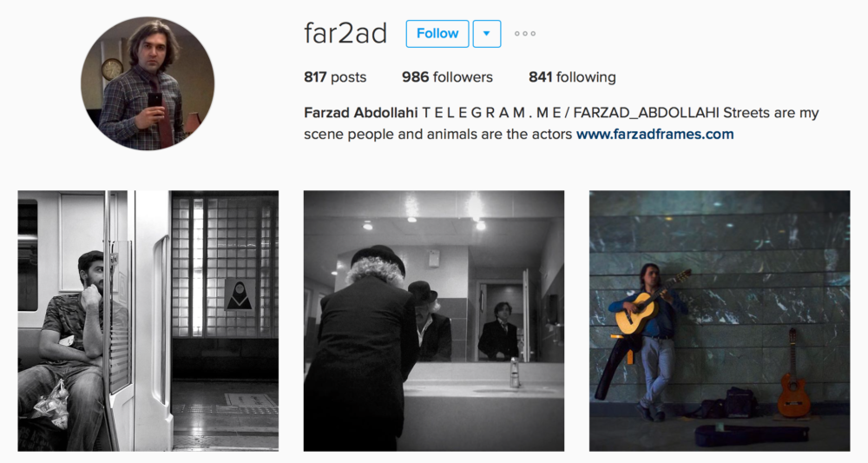Click the Follow button

click(437, 34)
